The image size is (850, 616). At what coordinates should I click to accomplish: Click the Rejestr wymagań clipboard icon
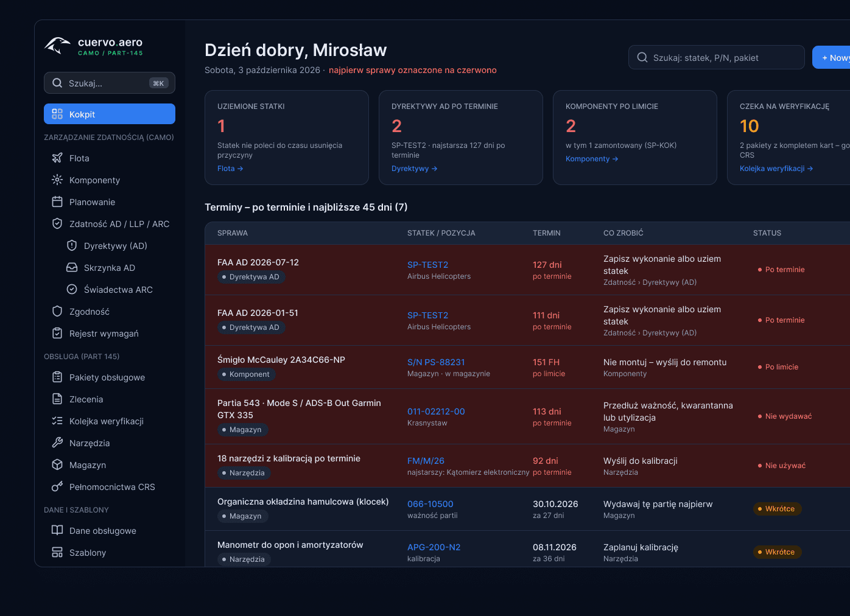click(x=57, y=333)
